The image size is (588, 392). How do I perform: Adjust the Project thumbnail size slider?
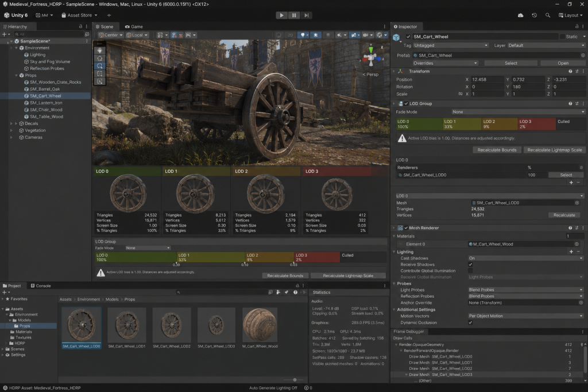click(x=295, y=379)
